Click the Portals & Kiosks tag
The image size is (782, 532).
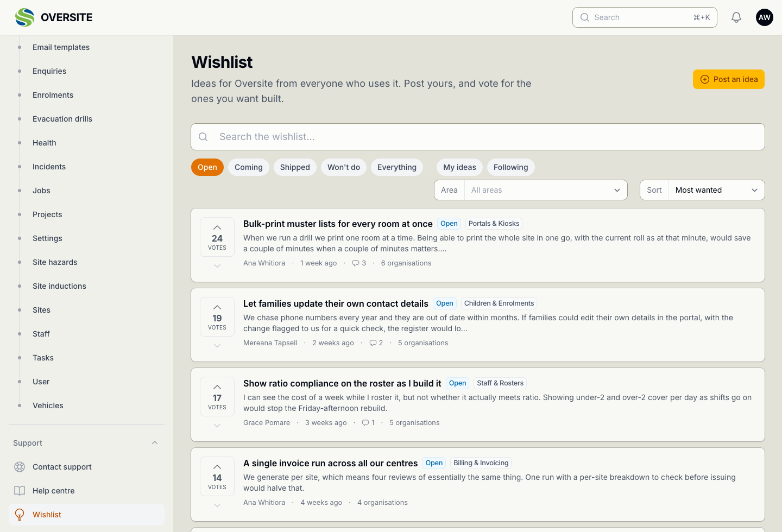[494, 224]
